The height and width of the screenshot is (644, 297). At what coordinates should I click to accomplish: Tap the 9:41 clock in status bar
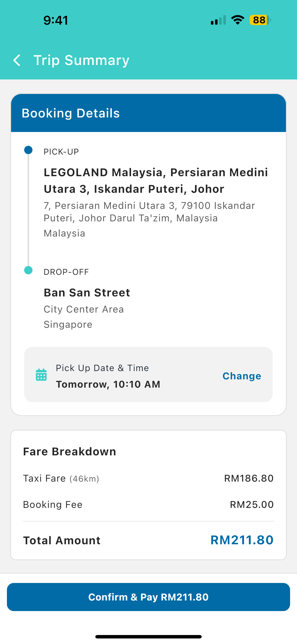point(55,20)
